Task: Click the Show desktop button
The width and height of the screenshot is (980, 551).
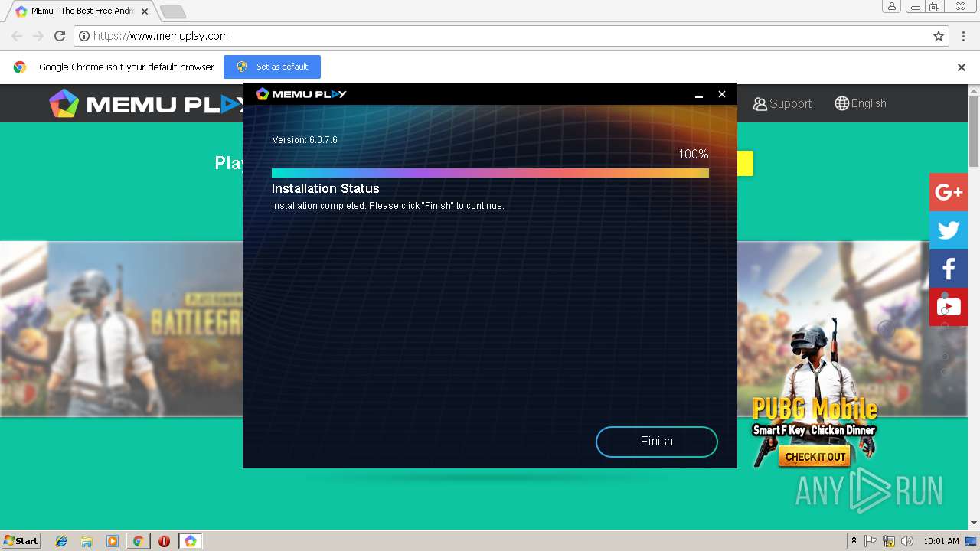Action: (972, 541)
